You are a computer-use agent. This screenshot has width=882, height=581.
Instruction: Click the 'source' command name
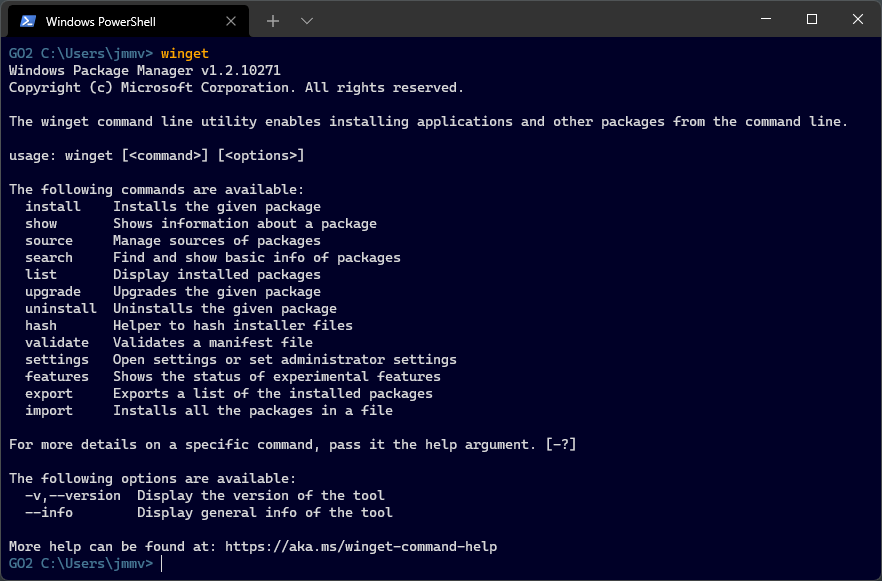point(49,241)
